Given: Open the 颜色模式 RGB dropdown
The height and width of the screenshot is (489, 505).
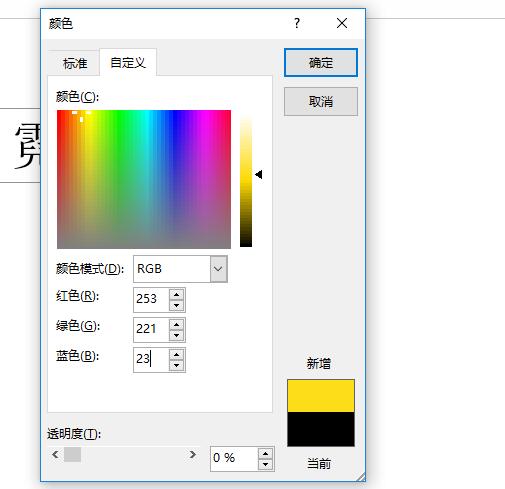Looking at the screenshot, I should click(218, 269).
